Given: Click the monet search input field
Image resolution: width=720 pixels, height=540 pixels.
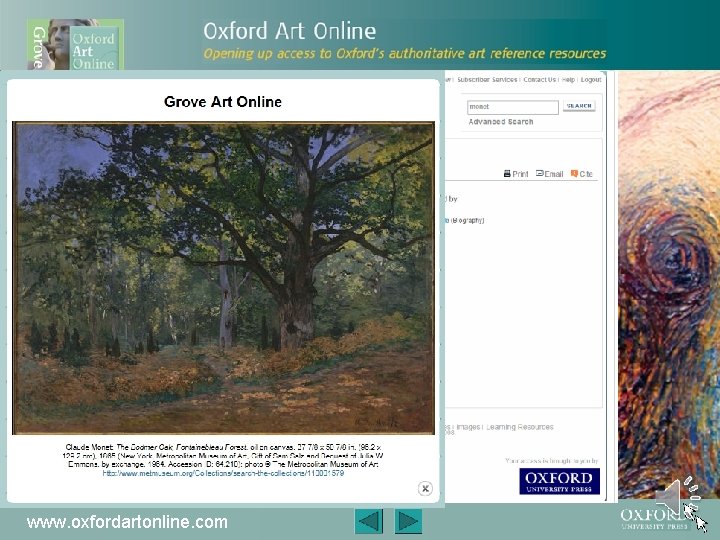Looking at the screenshot, I should (512, 107).
